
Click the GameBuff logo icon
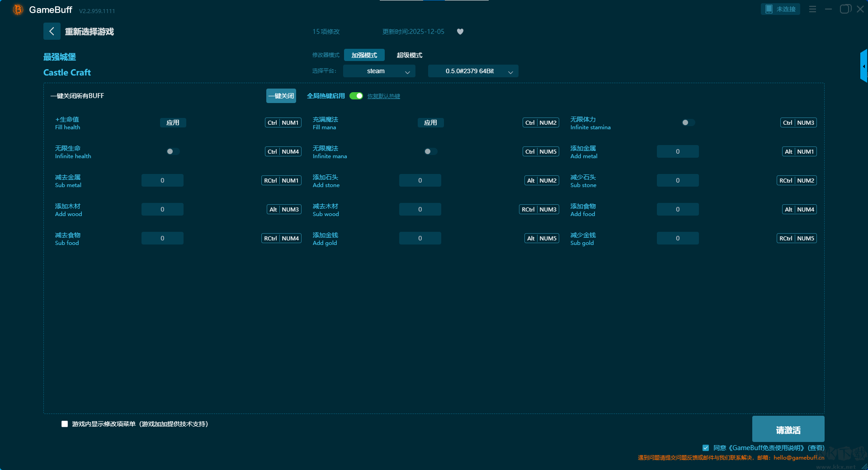18,9
